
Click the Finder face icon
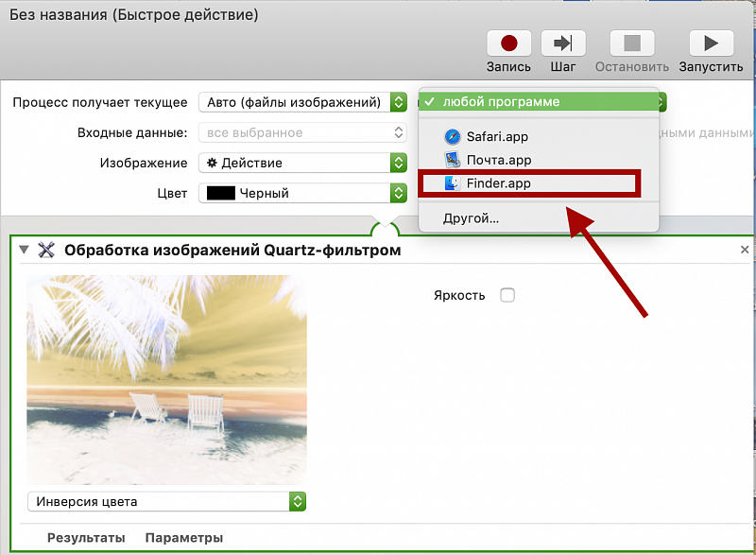coord(453,183)
